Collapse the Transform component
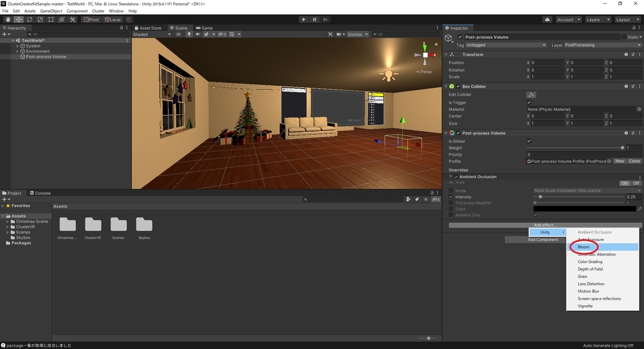 pos(445,54)
